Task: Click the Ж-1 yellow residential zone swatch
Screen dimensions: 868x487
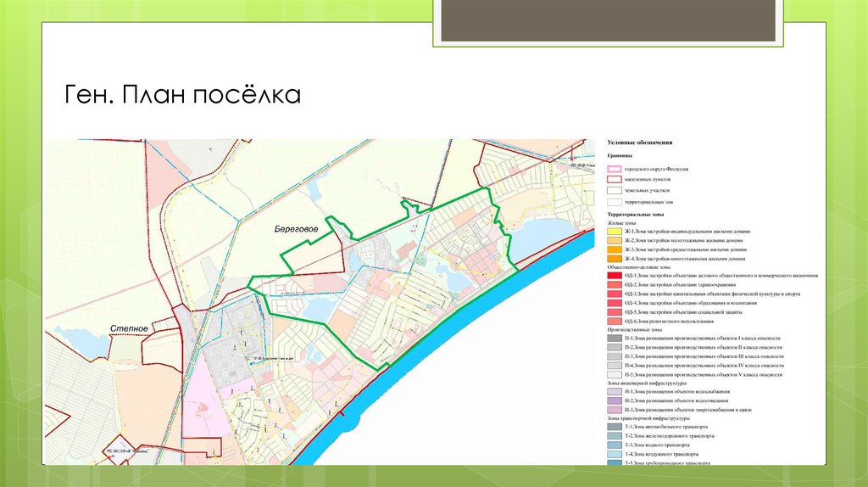Action: [x=615, y=231]
